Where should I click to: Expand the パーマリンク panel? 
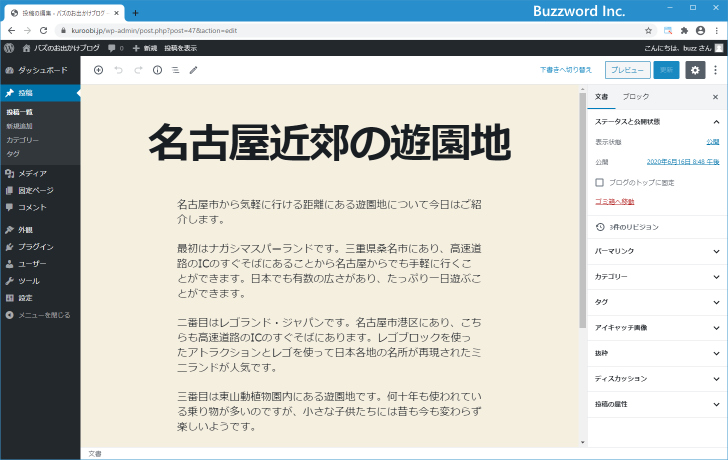point(657,251)
